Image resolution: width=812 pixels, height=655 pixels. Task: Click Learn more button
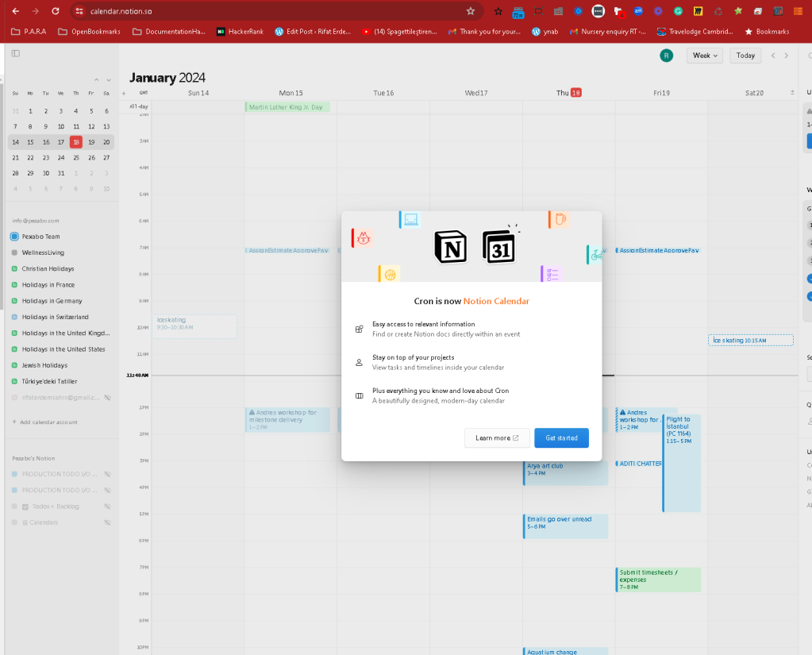coord(497,438)
